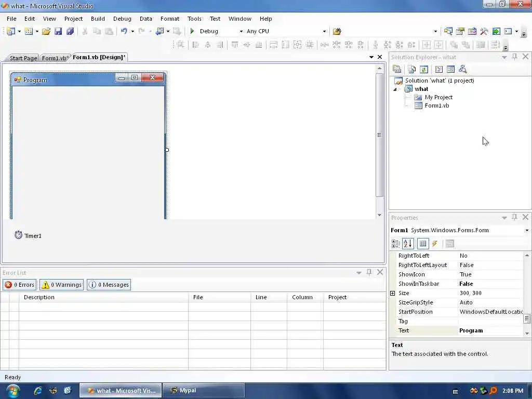The height and width of the screenshot is (399, 532).
Task: Click Solution Explorer's Properties icon
Action: [396, 69]
